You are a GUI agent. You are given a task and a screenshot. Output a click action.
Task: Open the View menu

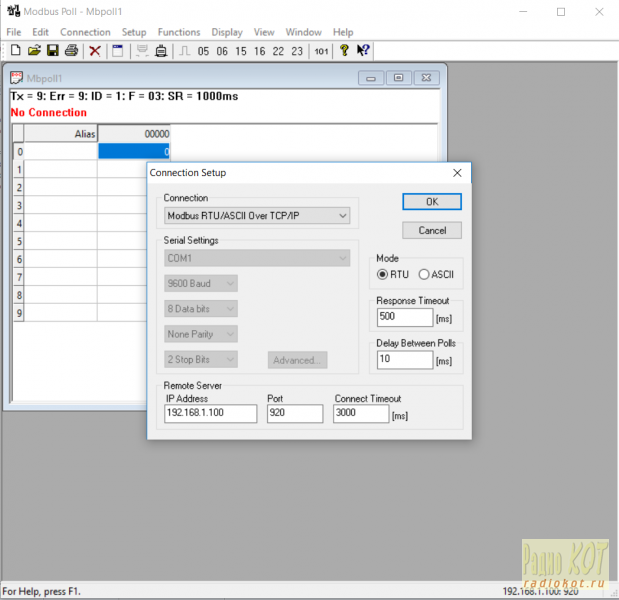point(264,32)
